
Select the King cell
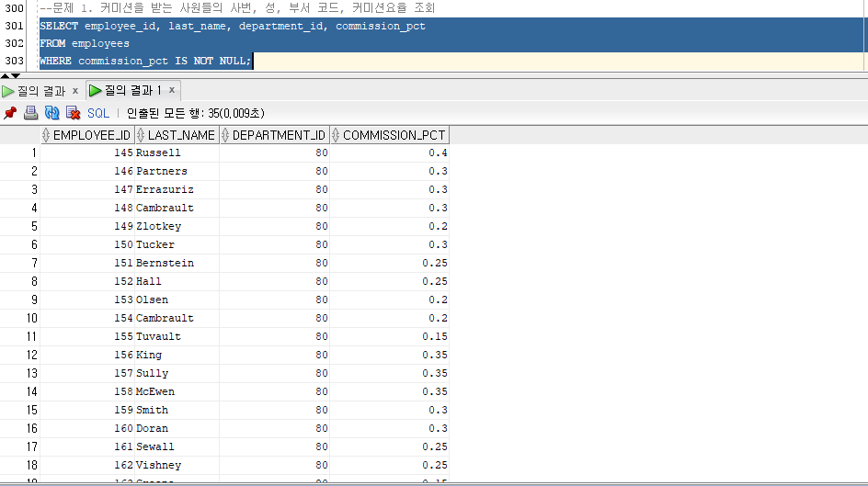click(x=177, y=355)
